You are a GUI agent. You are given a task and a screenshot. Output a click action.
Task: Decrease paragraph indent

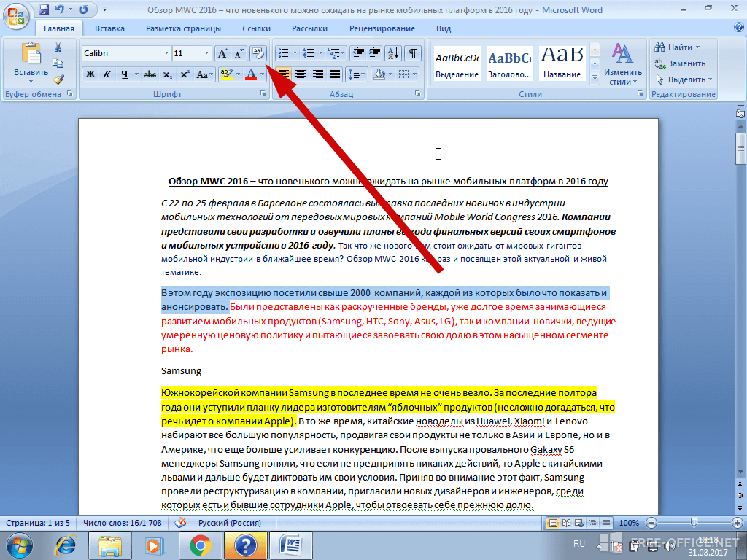(x=357, y=53)
